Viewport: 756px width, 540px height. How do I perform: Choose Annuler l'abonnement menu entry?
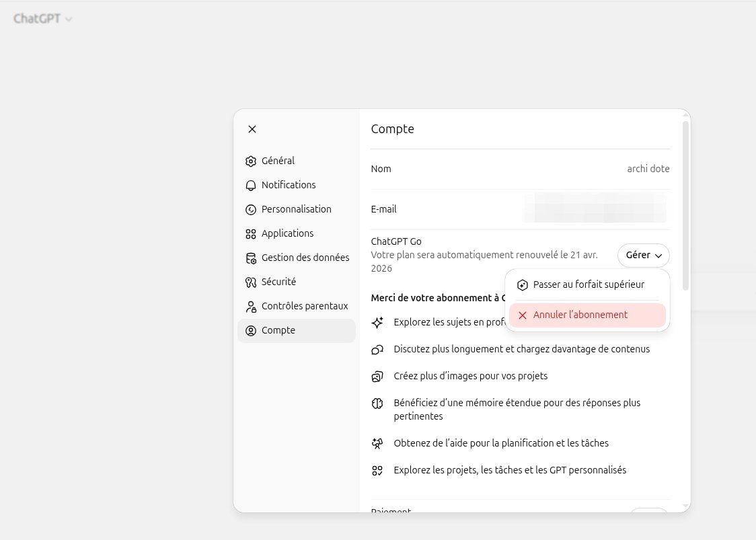pyautogui.click(x=587, y=315)
